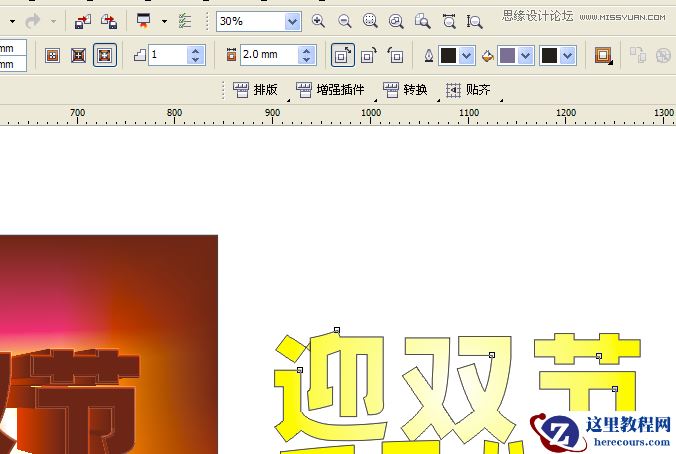Decrease contour steps with down arrow

point(195,59)
